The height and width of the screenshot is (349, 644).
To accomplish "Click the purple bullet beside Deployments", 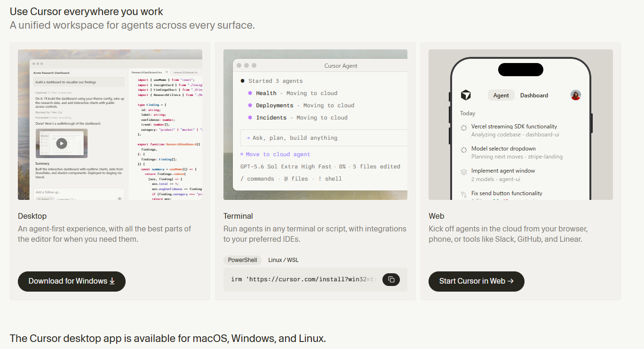I will point(250,105).
